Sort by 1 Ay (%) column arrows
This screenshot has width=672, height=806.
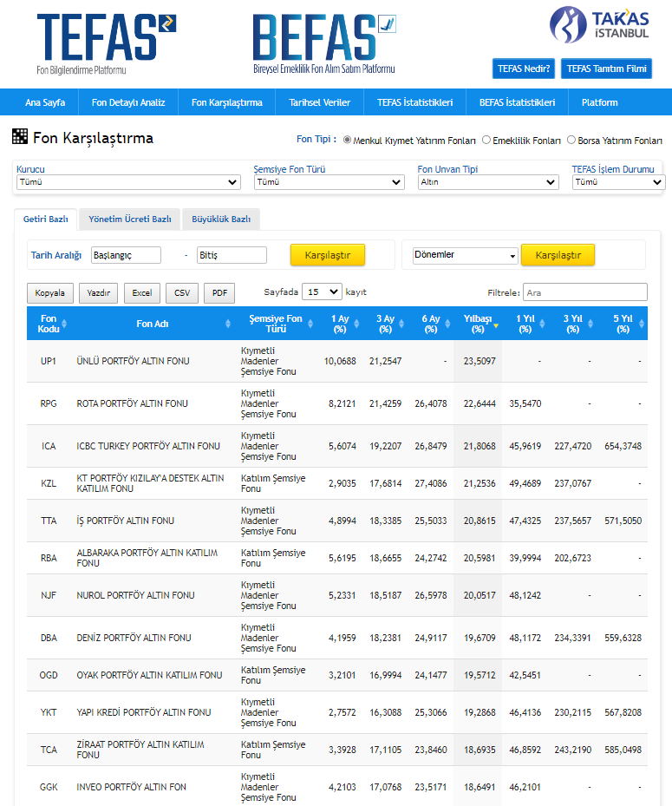(x=356, y=324)
